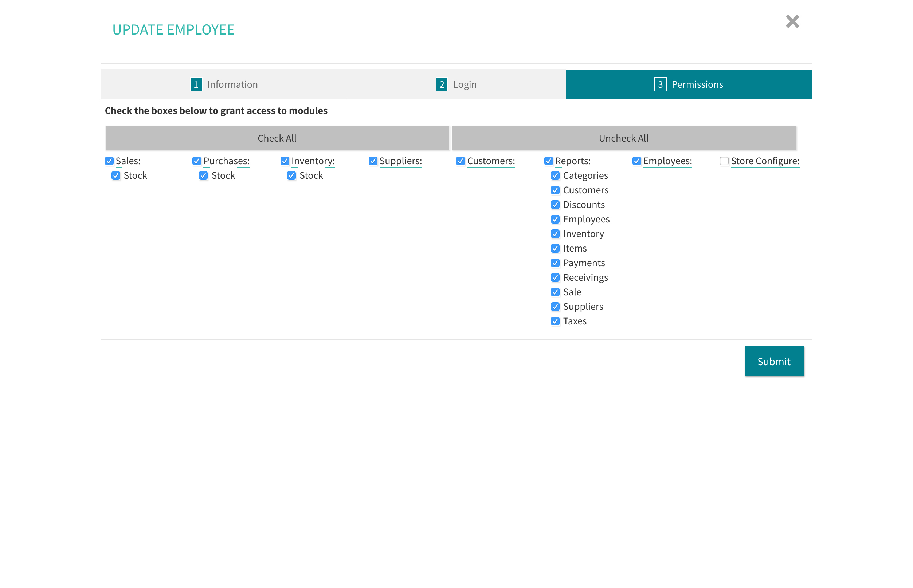The image size is (913, 588).
Task: Click the Uncheck All button
Action: 623,138
